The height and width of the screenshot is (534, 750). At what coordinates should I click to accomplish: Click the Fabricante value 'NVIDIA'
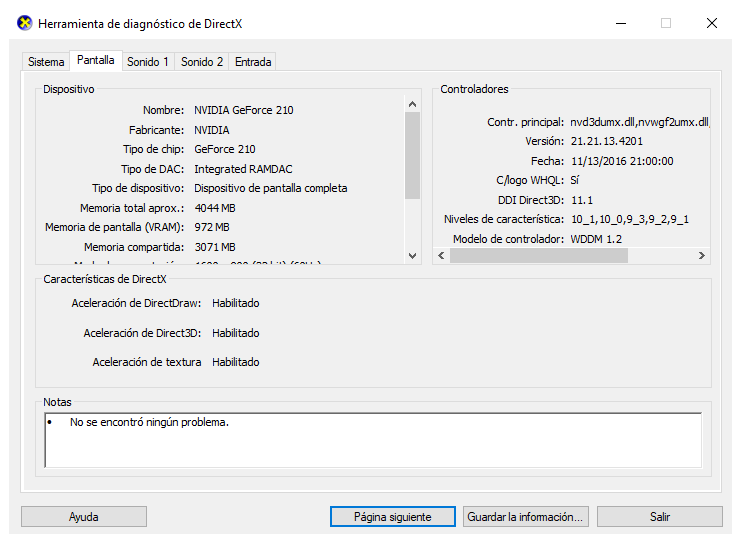[x=211, y=130]
